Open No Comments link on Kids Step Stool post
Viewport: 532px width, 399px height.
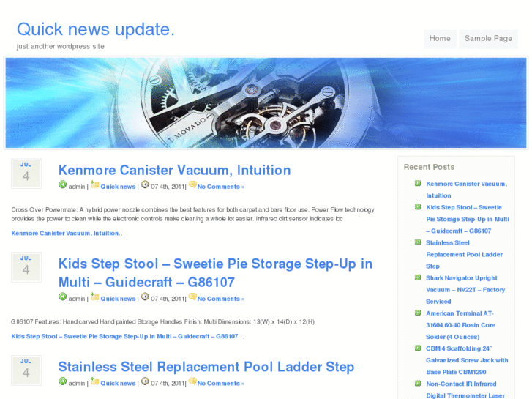(220, 299)
